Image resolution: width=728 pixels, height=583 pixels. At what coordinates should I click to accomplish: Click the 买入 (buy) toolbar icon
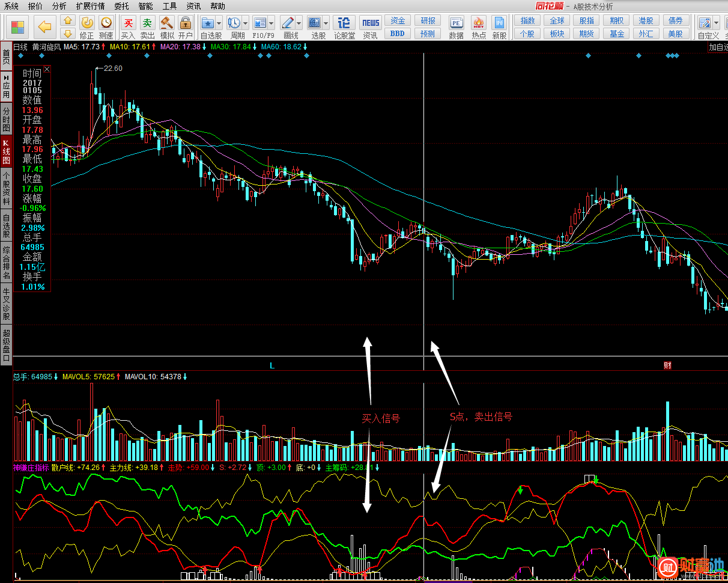coord(127,23)
